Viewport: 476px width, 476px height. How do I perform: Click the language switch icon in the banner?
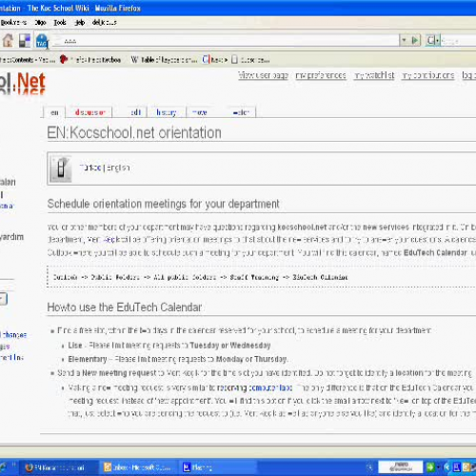pyautogui.click(x=61, y=169)
